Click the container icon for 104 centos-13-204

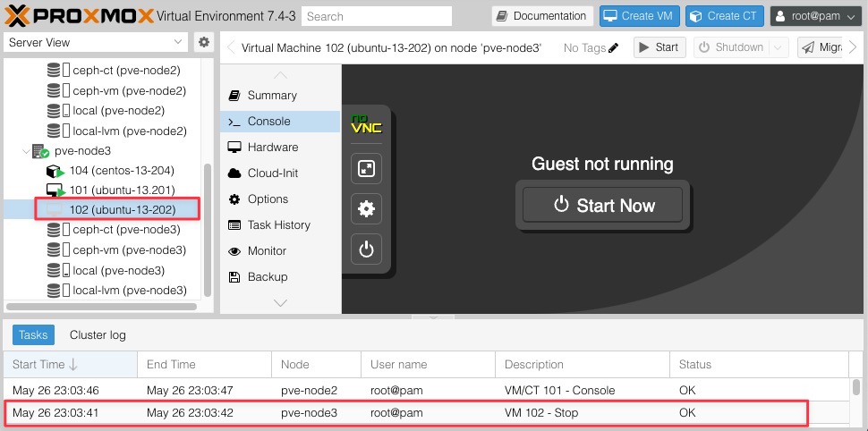coord(55,171)
